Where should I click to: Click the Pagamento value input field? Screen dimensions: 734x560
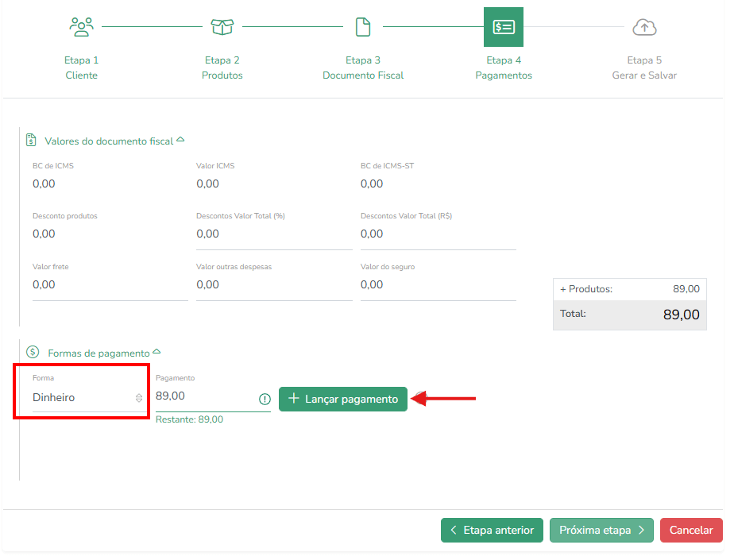point(206,396)
